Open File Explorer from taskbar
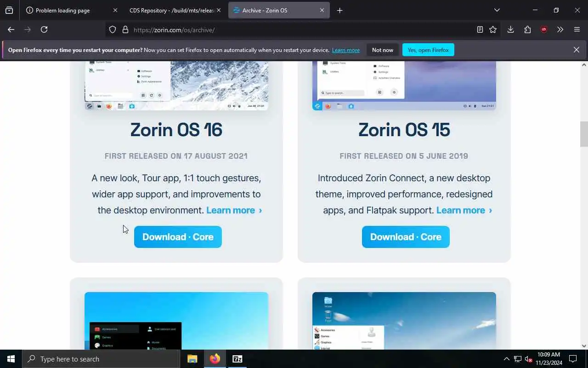 coord(192,359)
